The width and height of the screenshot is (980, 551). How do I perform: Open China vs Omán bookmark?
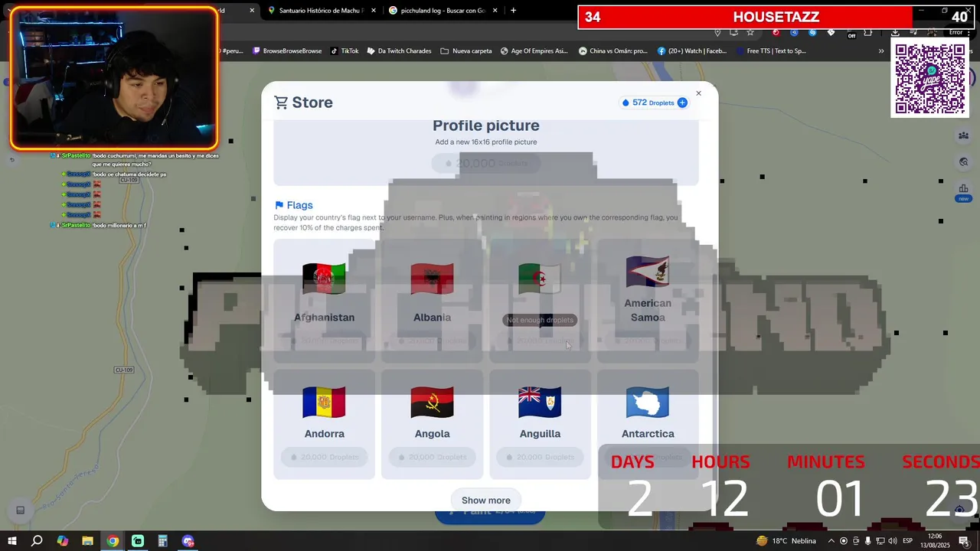612,51
